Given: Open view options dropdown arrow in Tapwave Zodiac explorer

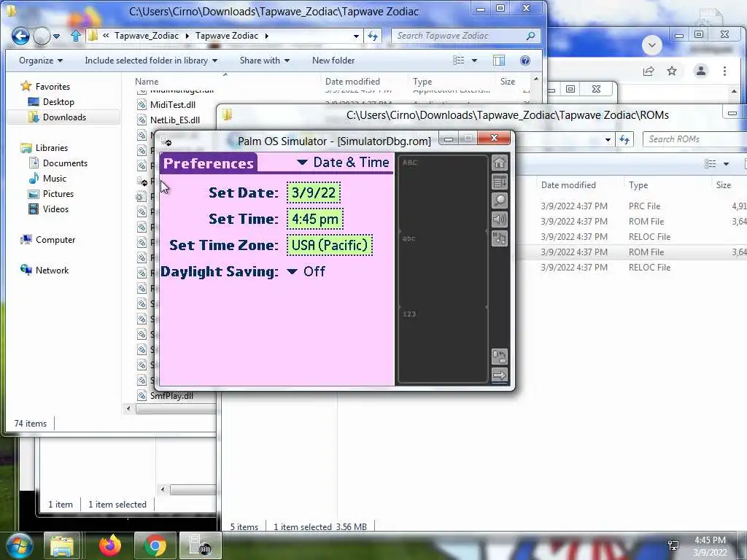Looking at the screenshot, I should [x=474, y=61].
